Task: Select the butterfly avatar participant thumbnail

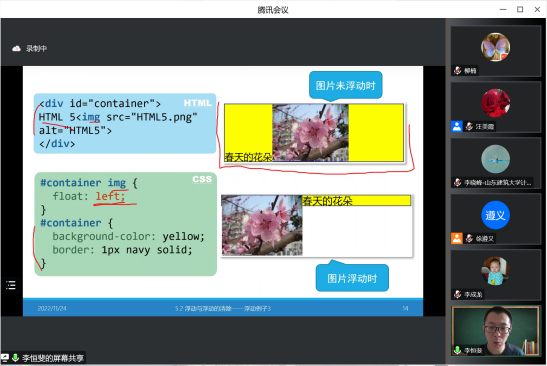Action: pyautogui.click(x=495, y=47)
